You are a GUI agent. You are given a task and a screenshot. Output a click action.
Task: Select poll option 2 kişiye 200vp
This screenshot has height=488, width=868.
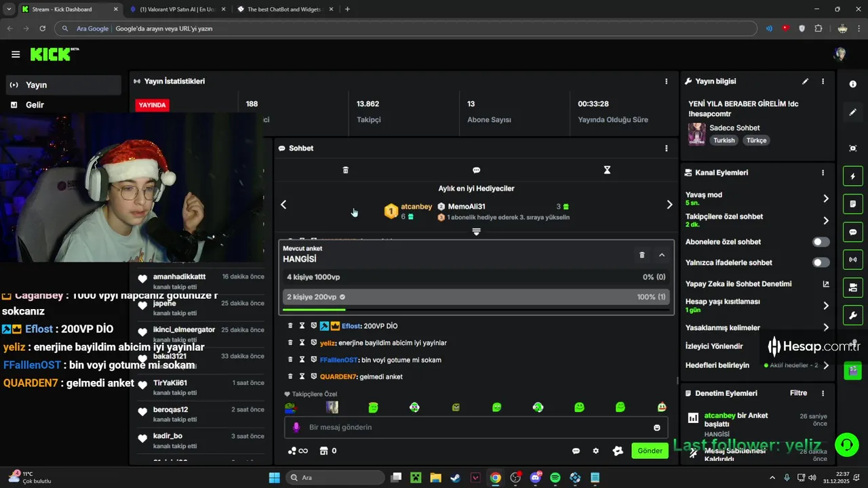[x=476, y=297]
